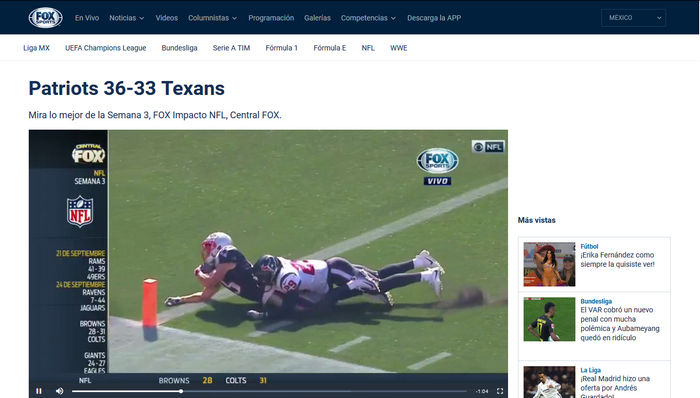Open '¡Real Madrid hizo una oferta' headline

point(615,386)
